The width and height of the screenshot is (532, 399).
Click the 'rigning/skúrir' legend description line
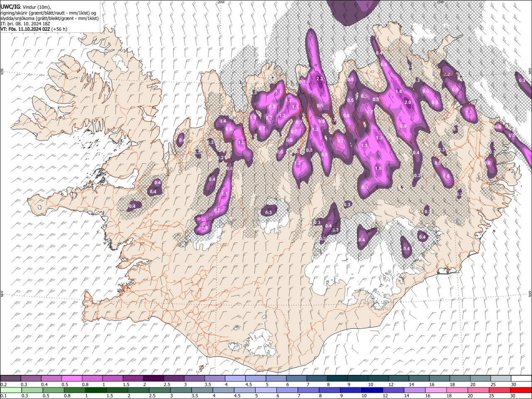48,13
